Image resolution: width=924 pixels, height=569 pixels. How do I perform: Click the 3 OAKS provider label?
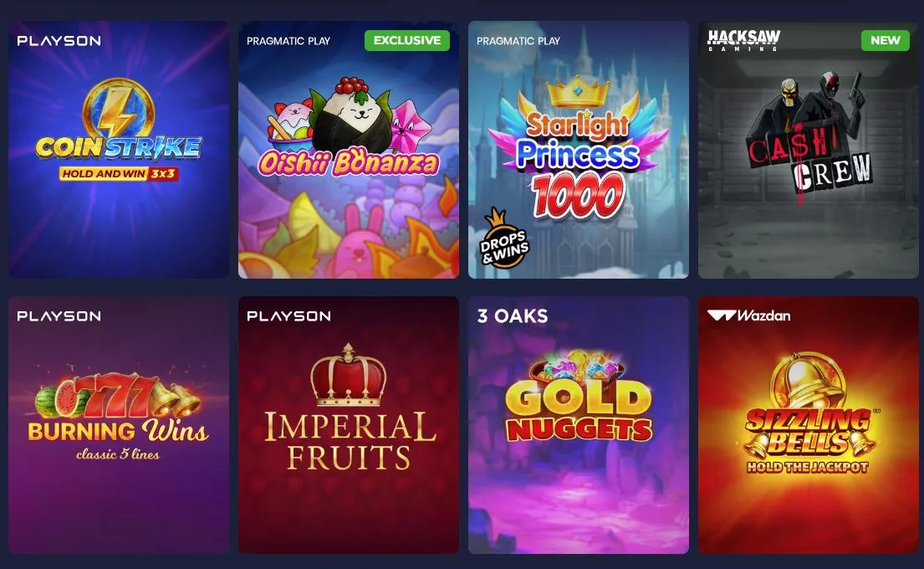513,316
